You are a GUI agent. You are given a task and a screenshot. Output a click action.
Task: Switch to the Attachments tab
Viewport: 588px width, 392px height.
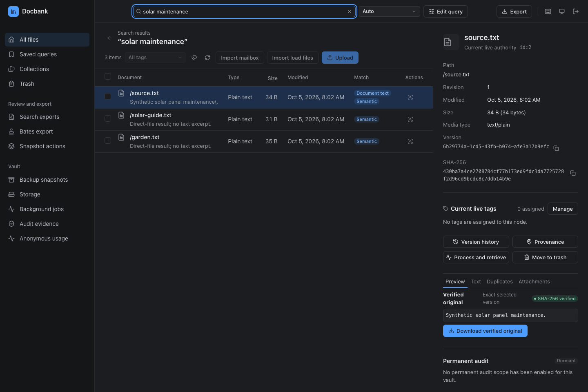pos(534,282)
